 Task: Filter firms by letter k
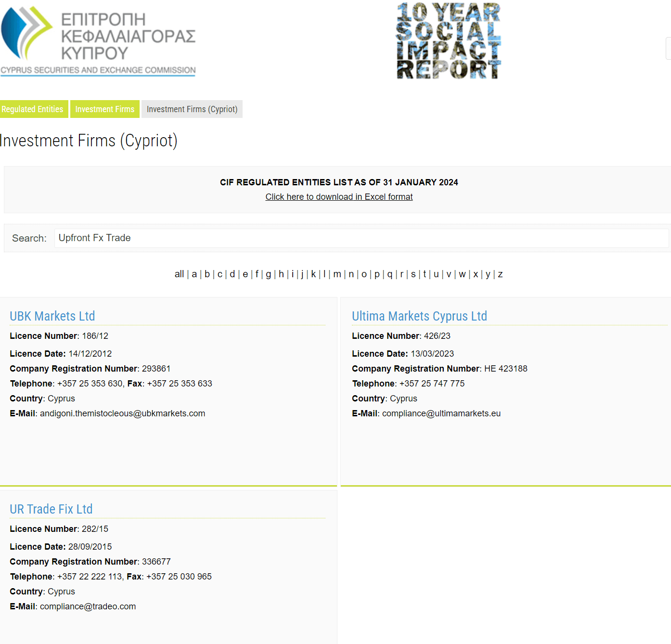(x=313, y=274)
